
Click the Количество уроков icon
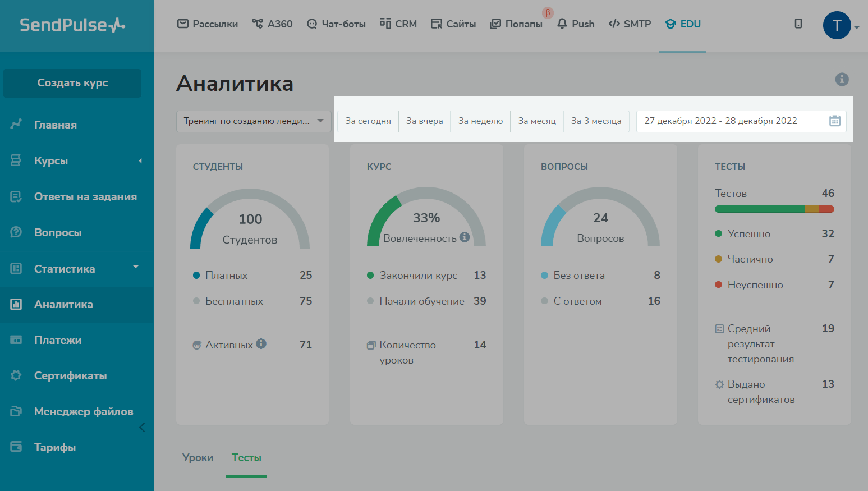coord(371,345)
